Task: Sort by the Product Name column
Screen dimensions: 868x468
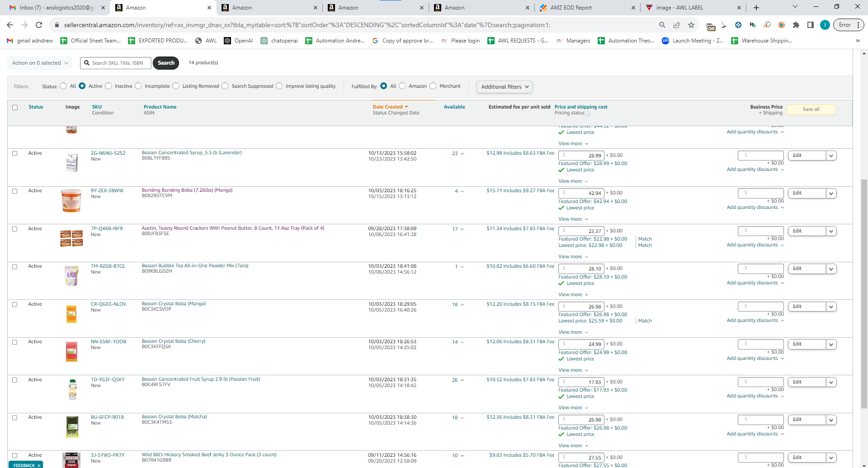Action: click(x=160, y=107)
